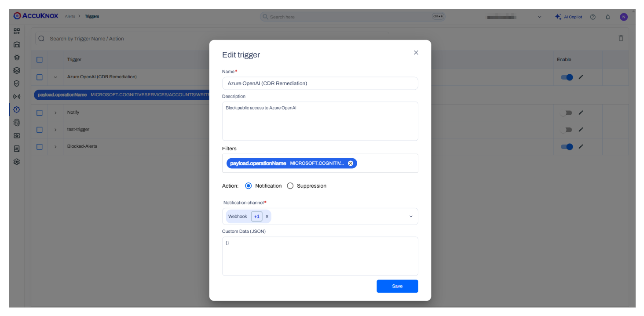
Task: Check the test-trigger row checkbox
Action: (40, 130)
